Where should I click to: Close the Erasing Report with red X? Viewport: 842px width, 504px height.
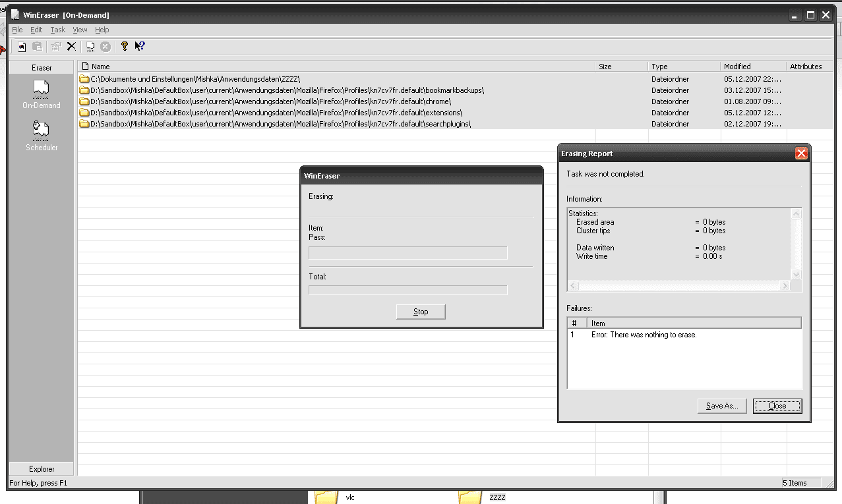tap(801, 154)
